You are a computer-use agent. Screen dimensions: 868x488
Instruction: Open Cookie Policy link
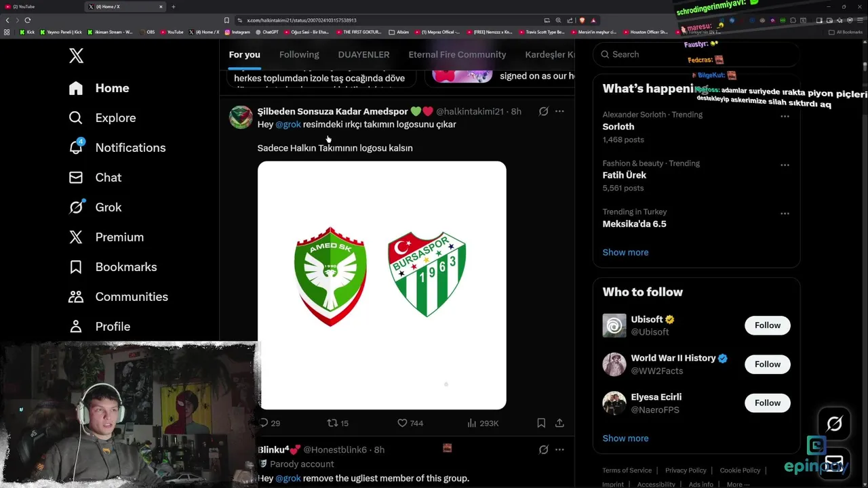pyautogui.click(x=740, y=470)
